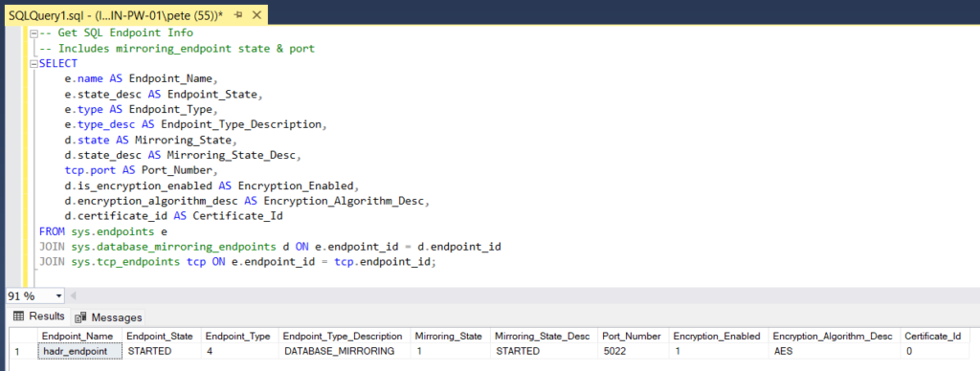
Task: Click the hadr_endpoint cell
Action: click(x=79, y=351)
